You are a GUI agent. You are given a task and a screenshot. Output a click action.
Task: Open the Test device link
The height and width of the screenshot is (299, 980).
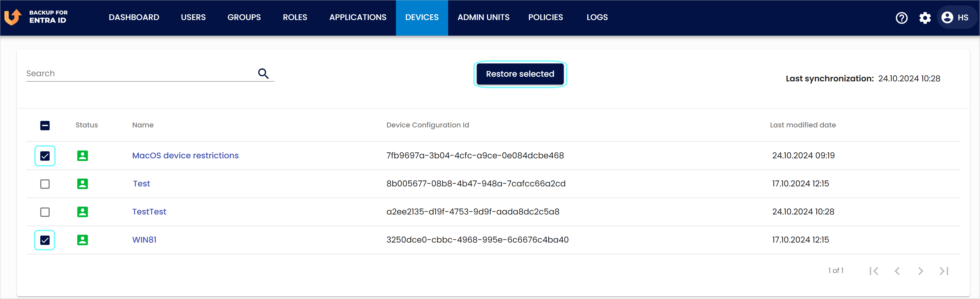point(142,184)
